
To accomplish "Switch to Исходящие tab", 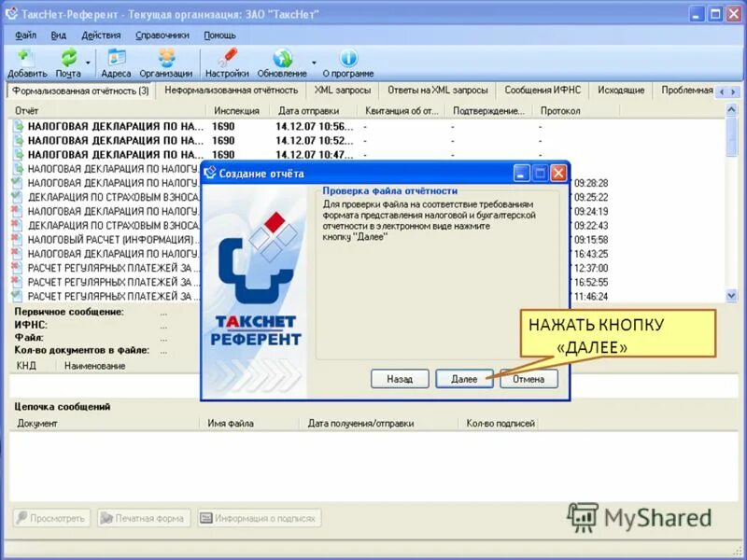I will [621, 90].
